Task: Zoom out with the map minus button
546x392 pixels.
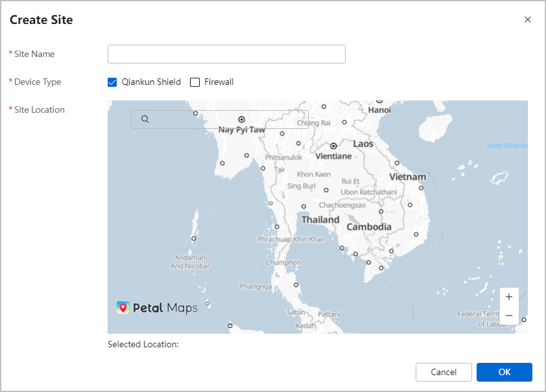Action: click(509, 316)
